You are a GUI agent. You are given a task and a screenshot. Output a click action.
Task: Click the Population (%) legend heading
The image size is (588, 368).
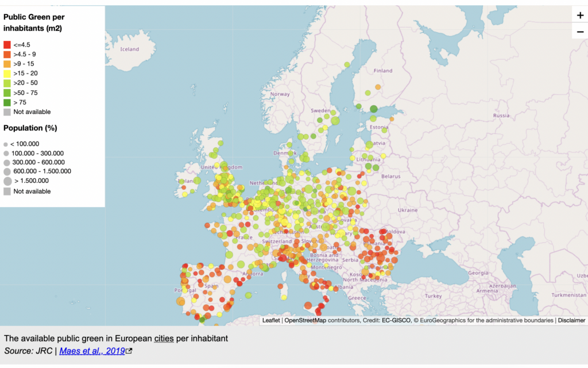coord(30,128)
